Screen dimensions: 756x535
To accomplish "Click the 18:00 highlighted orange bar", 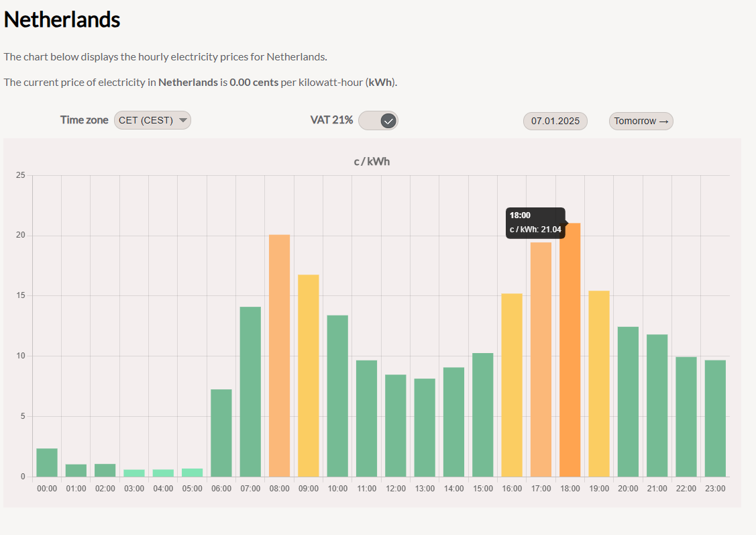I will 570,349.
